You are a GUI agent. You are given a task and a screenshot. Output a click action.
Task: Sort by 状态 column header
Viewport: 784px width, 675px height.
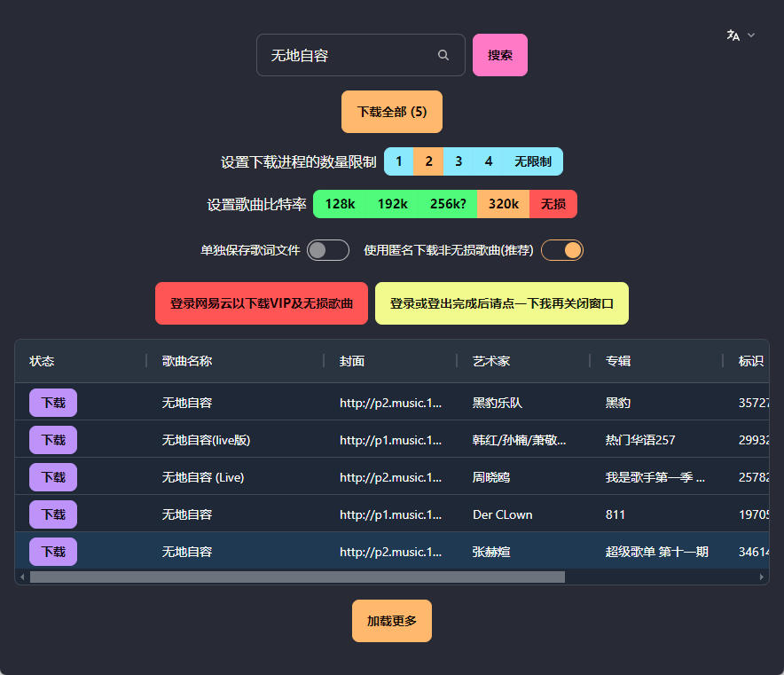coord(42,361)
